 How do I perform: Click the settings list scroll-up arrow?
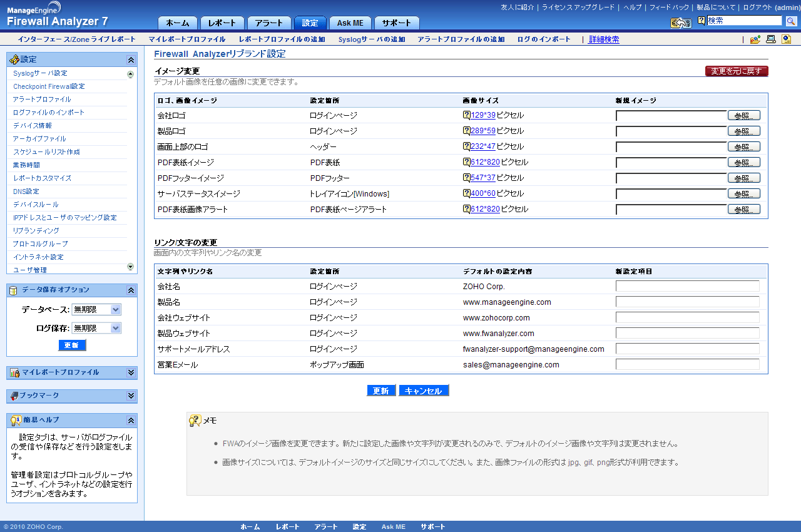coord(130,74)
